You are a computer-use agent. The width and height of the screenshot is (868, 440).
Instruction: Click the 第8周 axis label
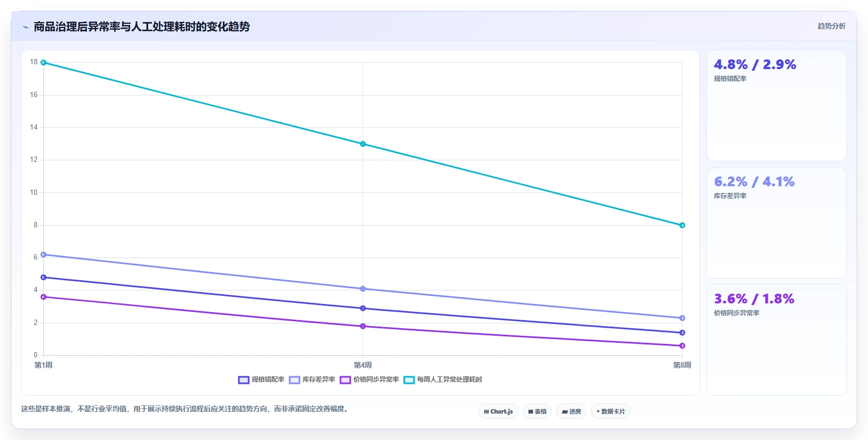682,365
